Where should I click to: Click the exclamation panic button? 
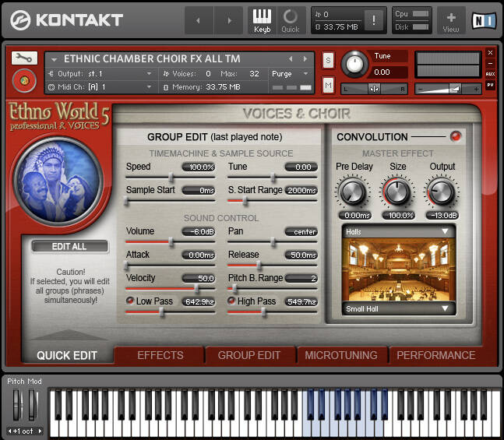(x=374, y=20)
